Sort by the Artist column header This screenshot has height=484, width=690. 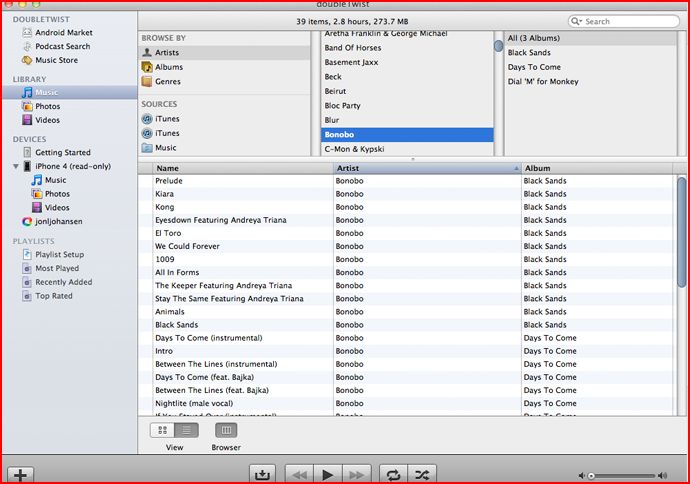tap(427, 168)
